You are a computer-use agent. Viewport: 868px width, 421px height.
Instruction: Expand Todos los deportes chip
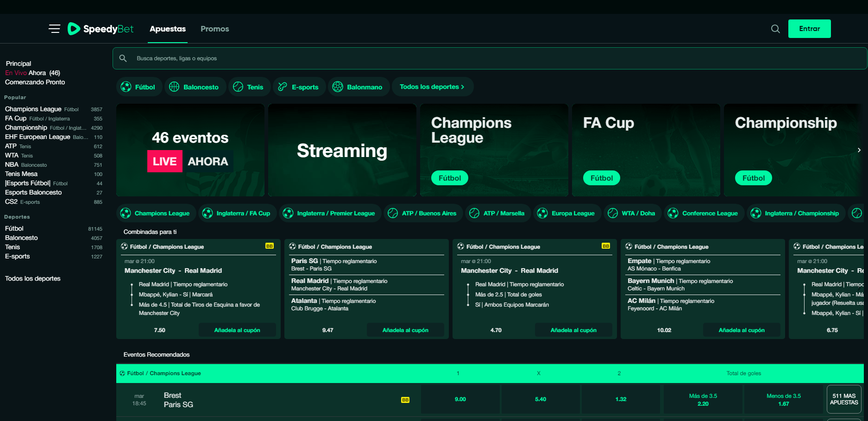coord(432,87)
